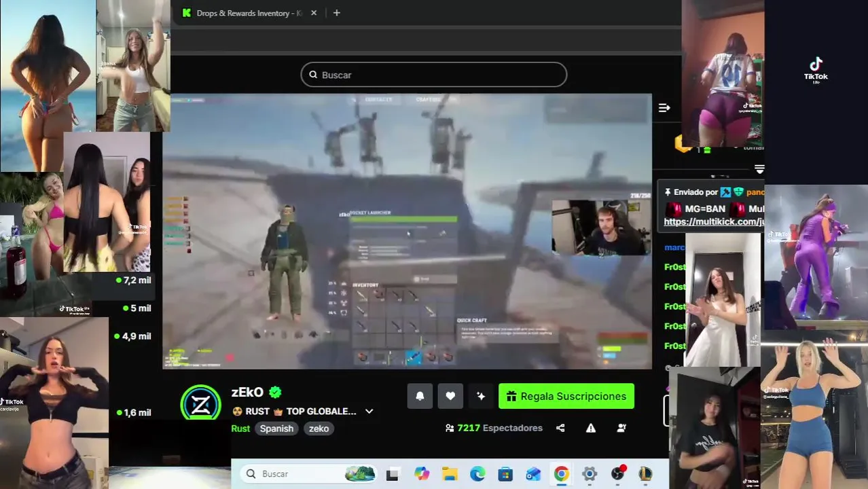Viewport: 868px width, 489px height.
Task: Report the stream via warning triangle icon
Action: [591, 428]
